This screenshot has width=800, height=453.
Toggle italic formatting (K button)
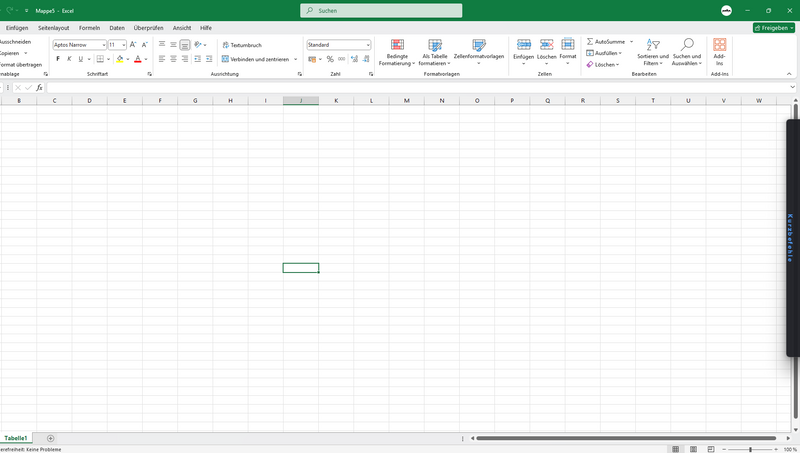pos(69,59)
